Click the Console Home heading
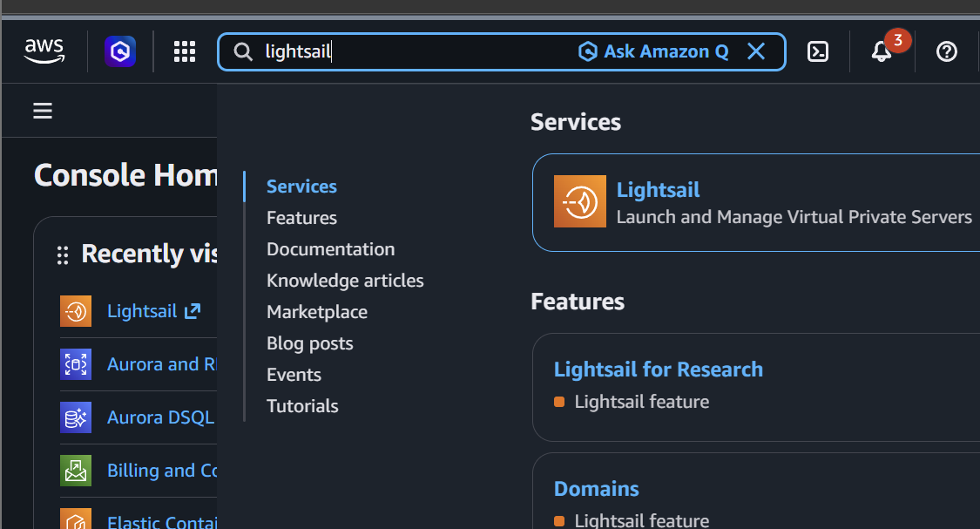980x529 pixels. point(125,174)
